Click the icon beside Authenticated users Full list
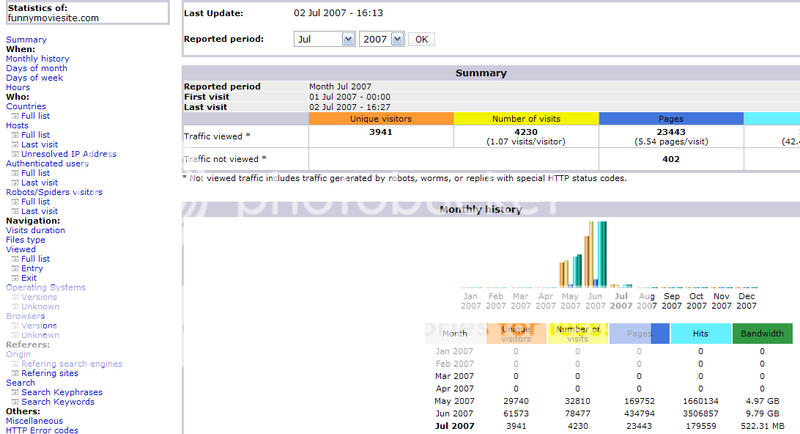The width and height of the screenshot is (800, 434). point(15,173)
